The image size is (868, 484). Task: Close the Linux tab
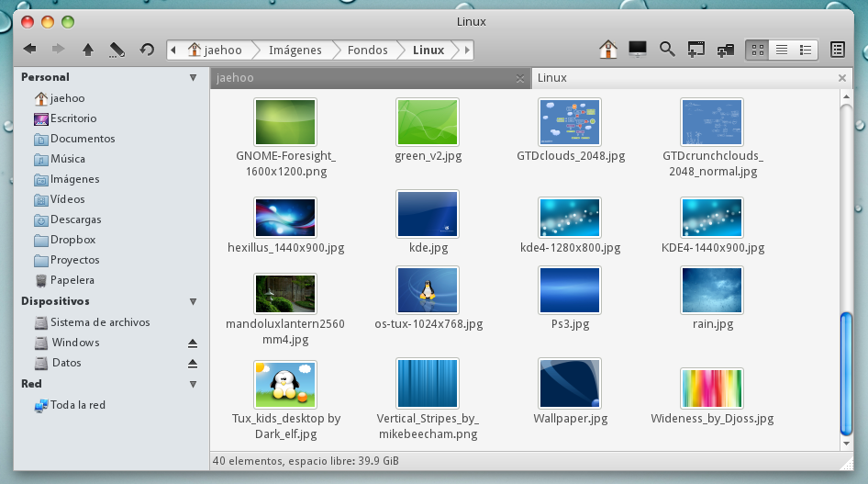[842, 78]
